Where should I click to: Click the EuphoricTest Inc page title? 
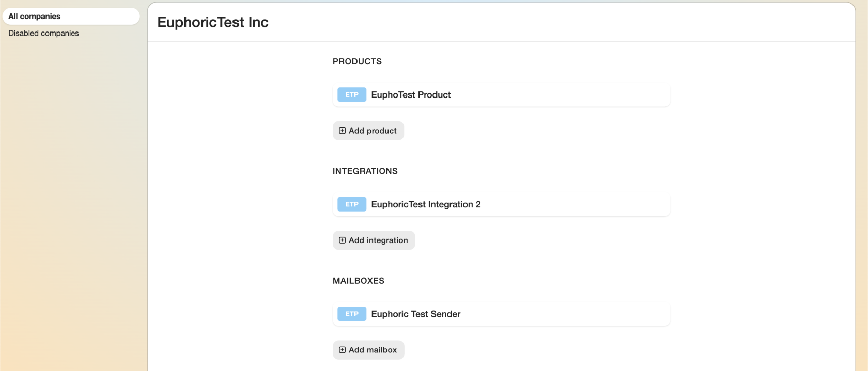[213, 22]
